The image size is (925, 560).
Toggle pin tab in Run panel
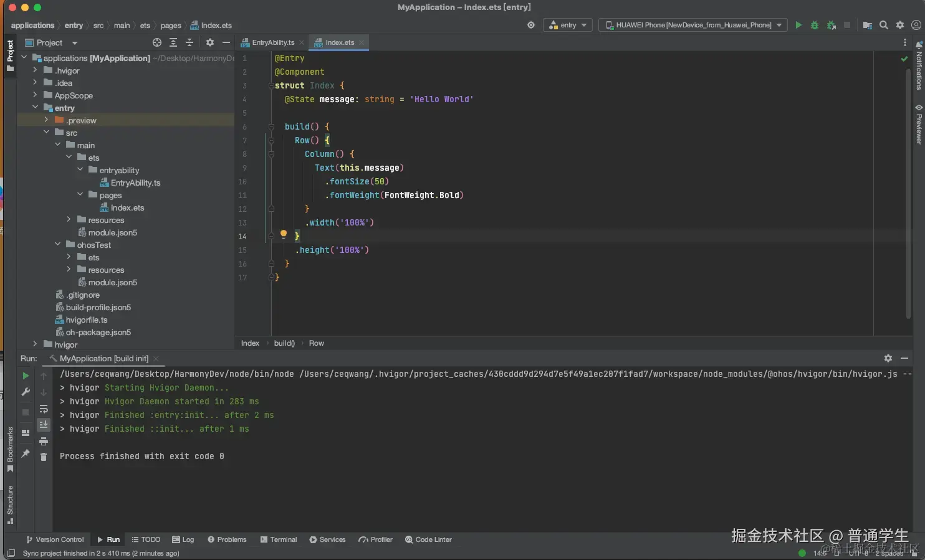(x=26, y=453)
